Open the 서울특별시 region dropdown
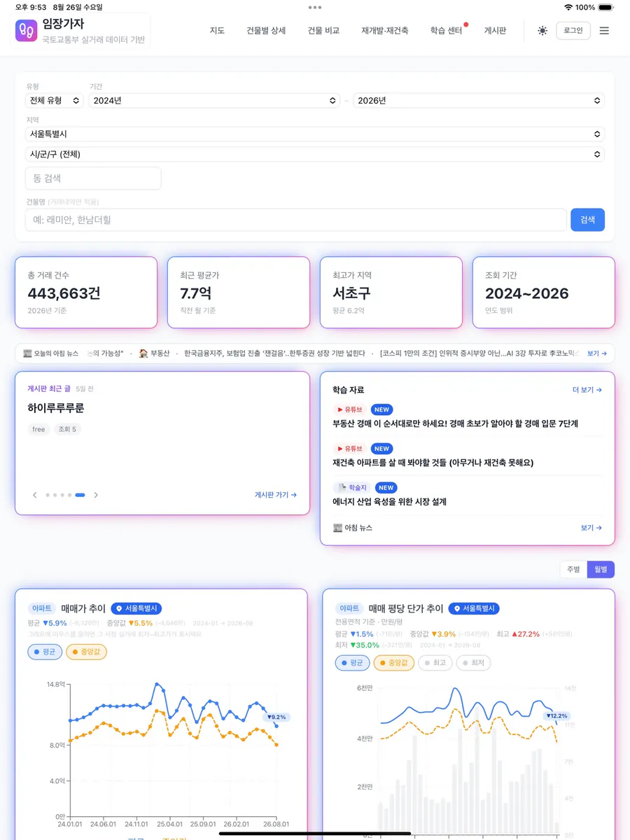 pyautogui.click(x=315, y=134)
